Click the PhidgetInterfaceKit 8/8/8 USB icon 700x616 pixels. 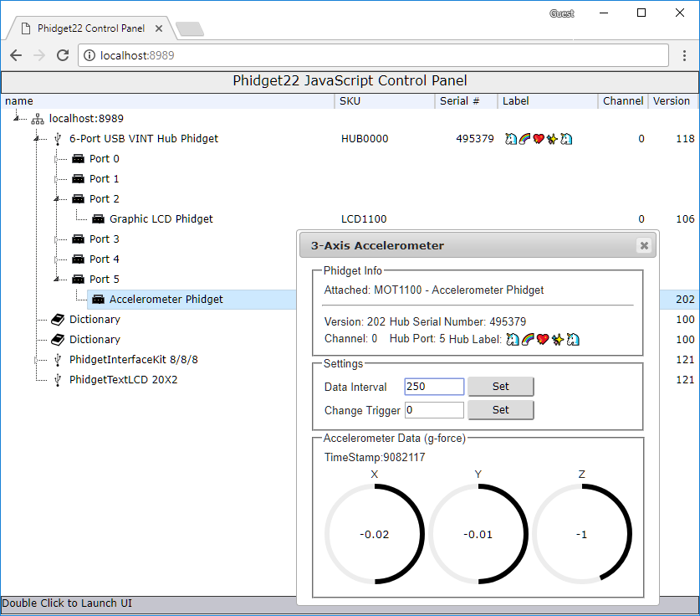click(x=58, y=360)
